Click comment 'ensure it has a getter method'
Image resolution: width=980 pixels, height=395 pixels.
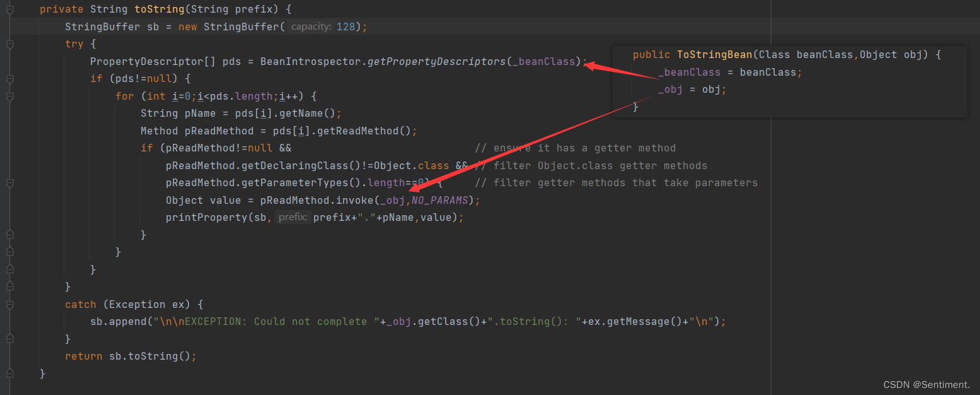click(x=575, y=148)
